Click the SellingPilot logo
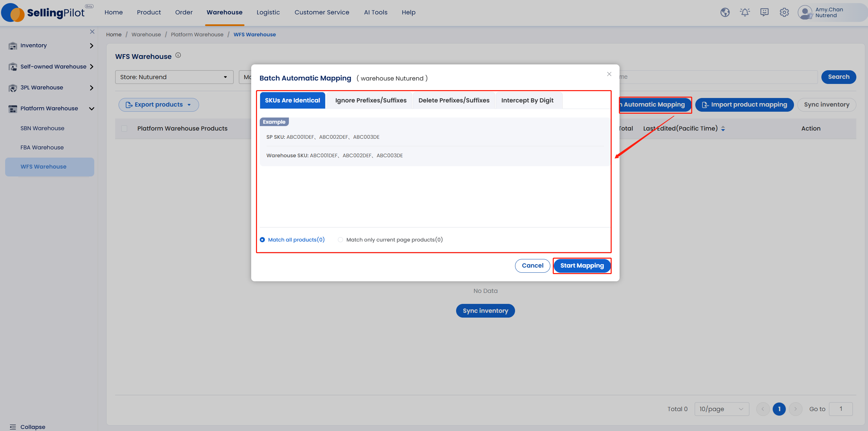The width and height of the screenshot is (868, 431). [47, 13]
